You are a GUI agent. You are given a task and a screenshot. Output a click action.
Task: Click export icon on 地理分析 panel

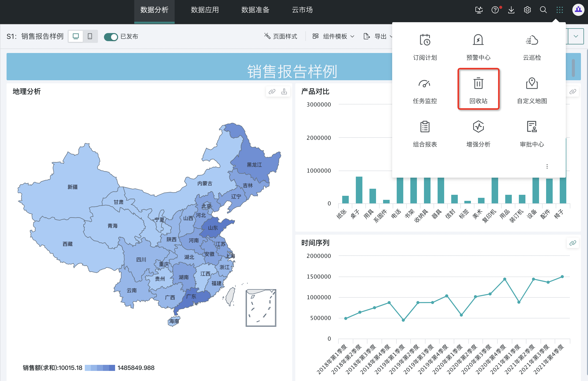[284, 92]
